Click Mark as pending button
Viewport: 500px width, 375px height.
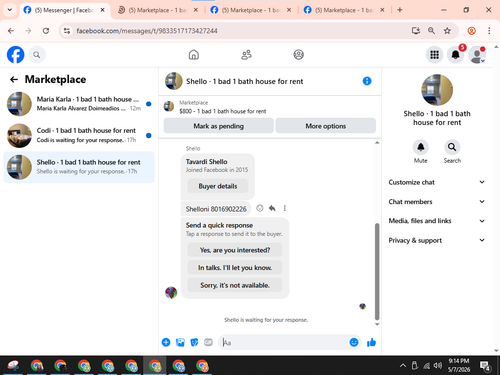[x=219, y=126]
